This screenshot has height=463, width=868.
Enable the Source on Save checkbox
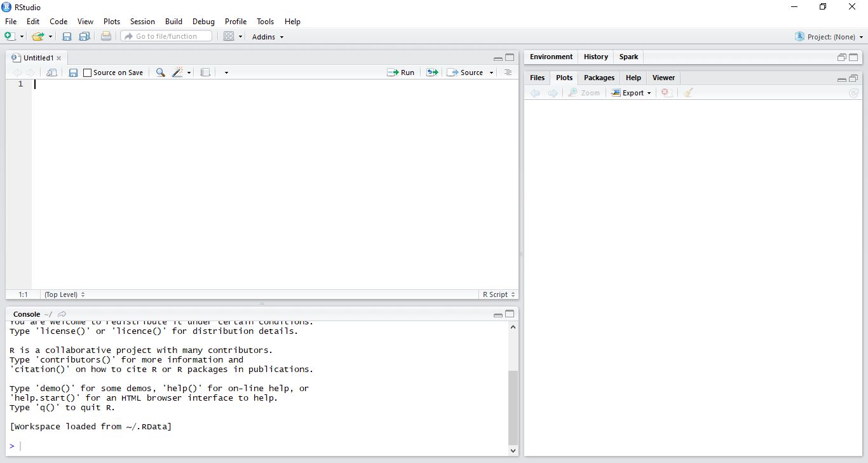coord(88,73)
